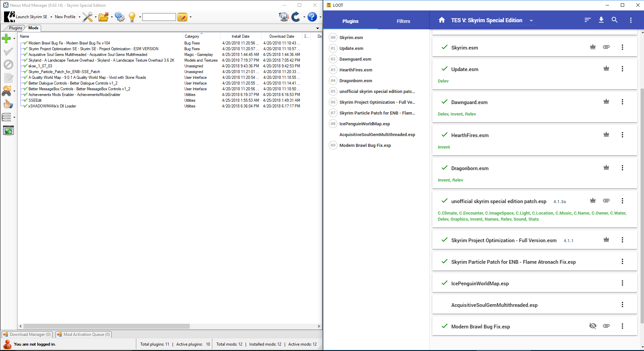Click the crown master-file icon on Skyrim.esm card
This screenshot has height=351, width=644.
[593, 47]
